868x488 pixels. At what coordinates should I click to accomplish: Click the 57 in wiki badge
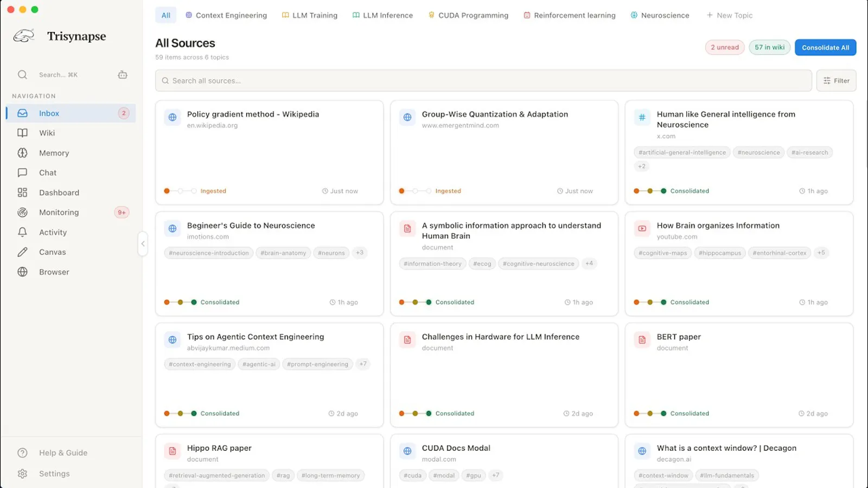click(x=769, y=48)
